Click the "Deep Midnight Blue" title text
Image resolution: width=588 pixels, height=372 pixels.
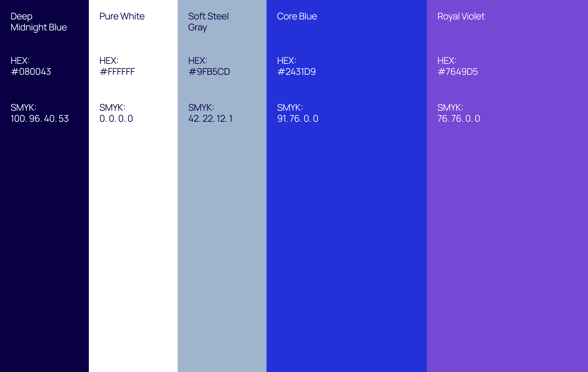[38, 22]
